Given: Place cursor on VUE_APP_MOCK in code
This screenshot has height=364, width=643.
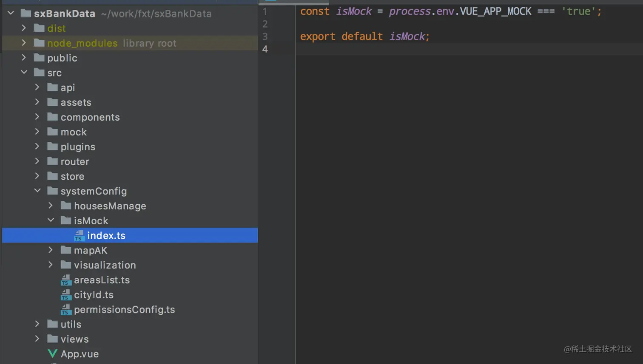Looking at the screenshot, I should coord(495,11).
